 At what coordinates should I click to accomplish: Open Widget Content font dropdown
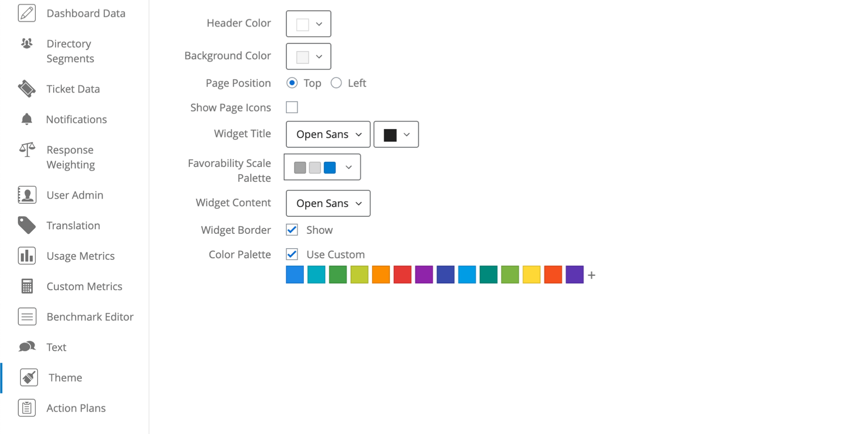(328, 203)
